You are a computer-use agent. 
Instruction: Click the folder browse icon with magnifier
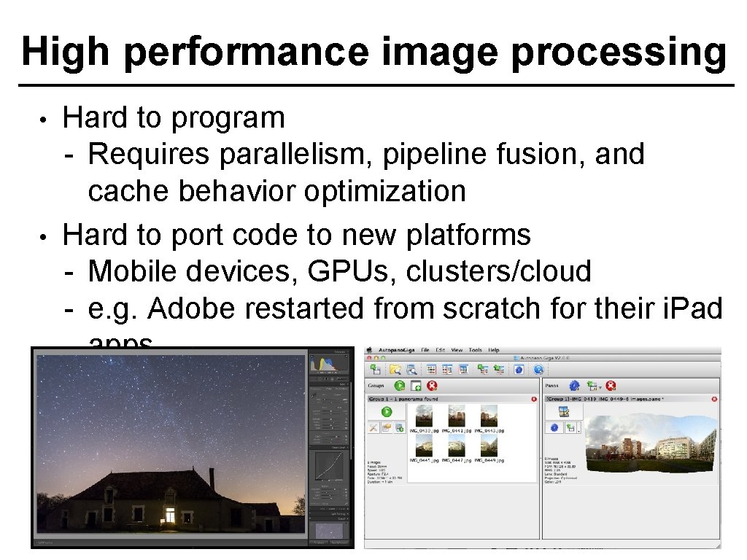click(x=395, y=369)
